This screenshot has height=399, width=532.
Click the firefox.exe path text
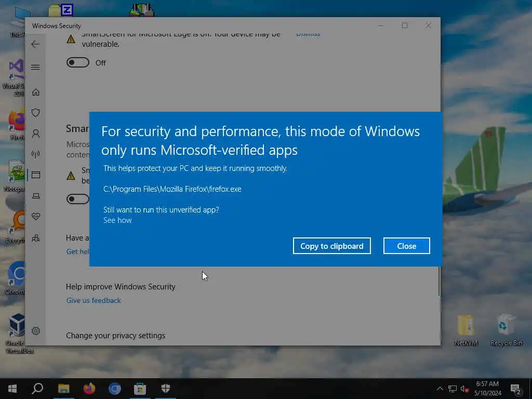(x=172, y=189)
